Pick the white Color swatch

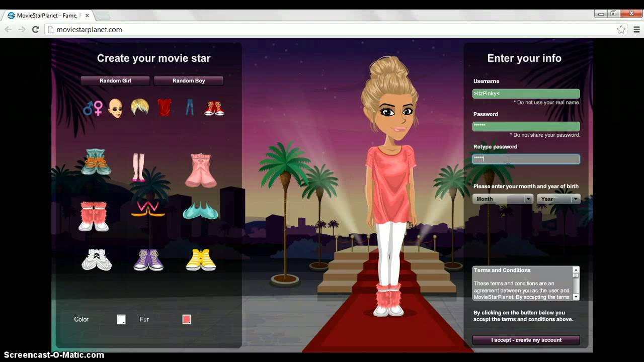tap(121, 319)
